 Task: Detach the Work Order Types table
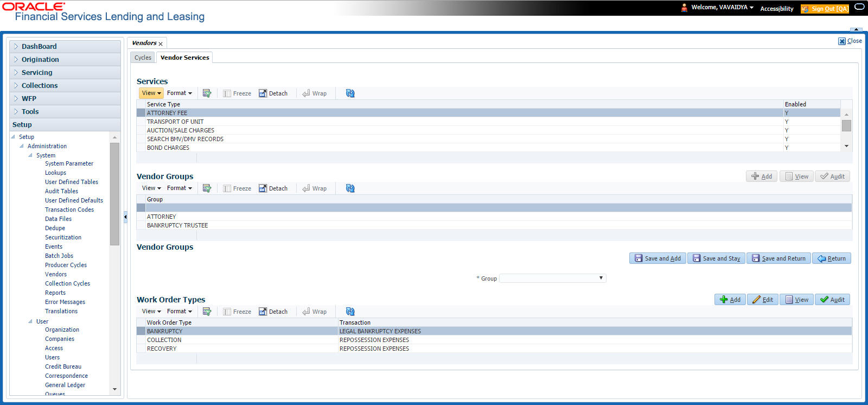pyautogui.click(x=273, y=312)
